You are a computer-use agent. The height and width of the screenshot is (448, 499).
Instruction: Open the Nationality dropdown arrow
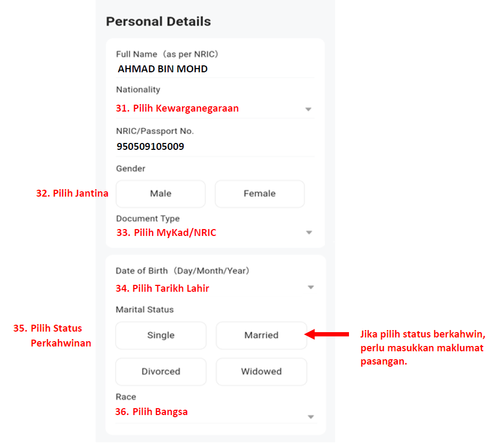[x=308, y=109]
